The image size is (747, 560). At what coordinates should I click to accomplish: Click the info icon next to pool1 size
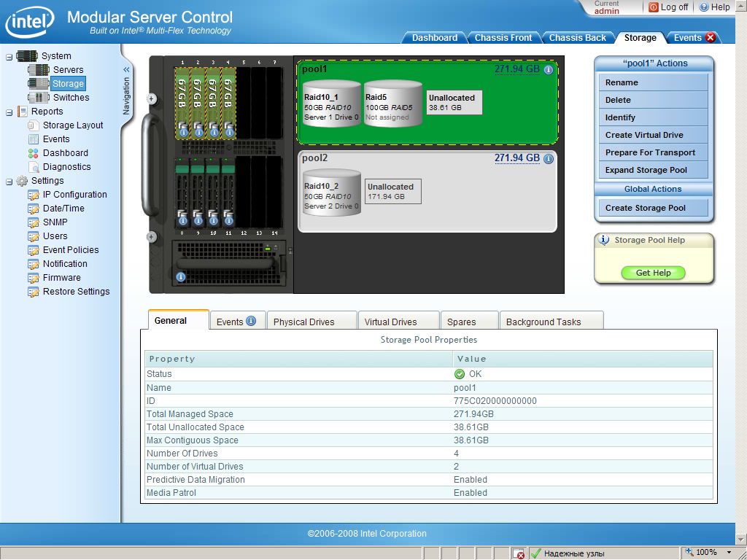pyautogui.click(x=549, y=70)
